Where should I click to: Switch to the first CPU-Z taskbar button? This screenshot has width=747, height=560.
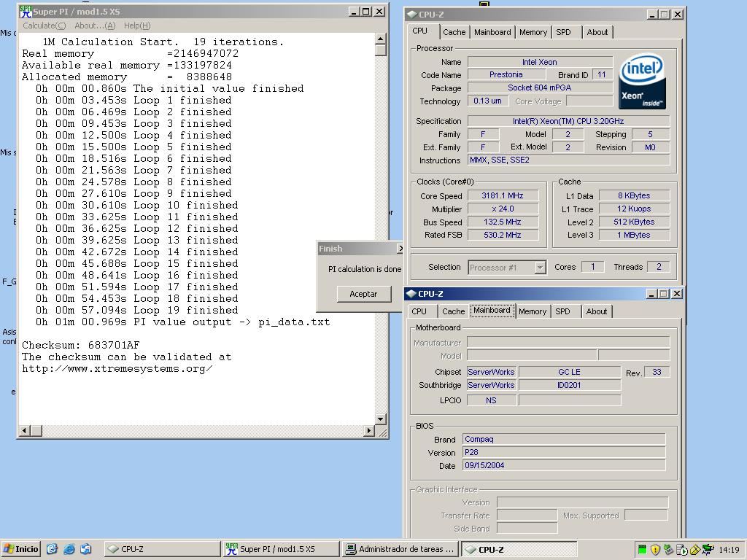[x=162, y=549]
